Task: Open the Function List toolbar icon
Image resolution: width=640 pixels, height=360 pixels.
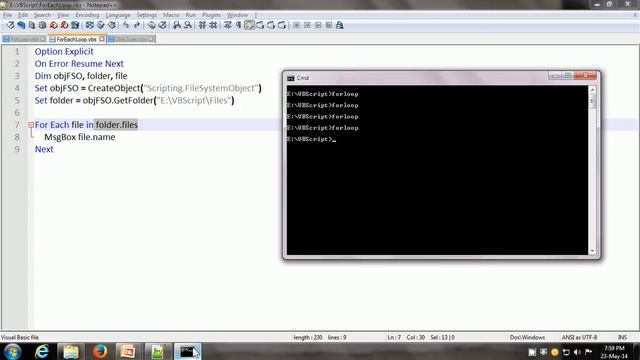Action: click(282, 25)
